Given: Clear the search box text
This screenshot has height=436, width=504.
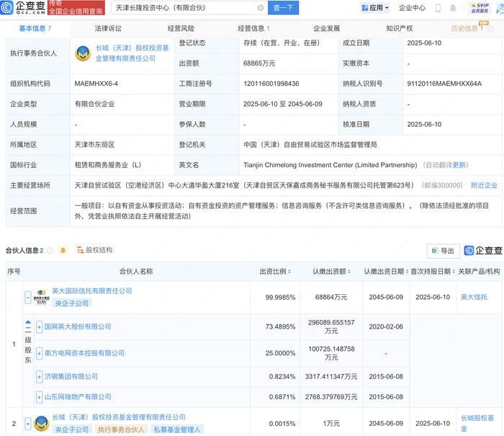Looking at the screenshot, I should click(261, 8).
